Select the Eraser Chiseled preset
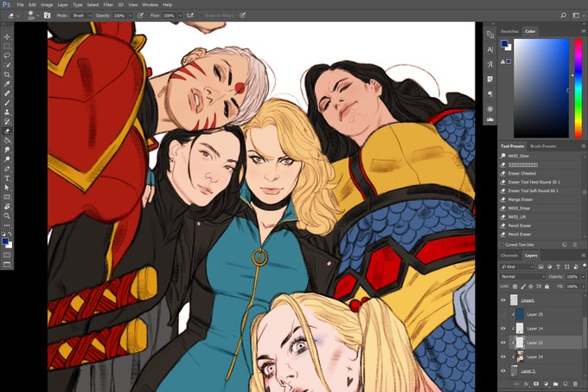Image resolution: width=588 pixels, height=392 pixels. pyautogui.click(x=521, y=173)
